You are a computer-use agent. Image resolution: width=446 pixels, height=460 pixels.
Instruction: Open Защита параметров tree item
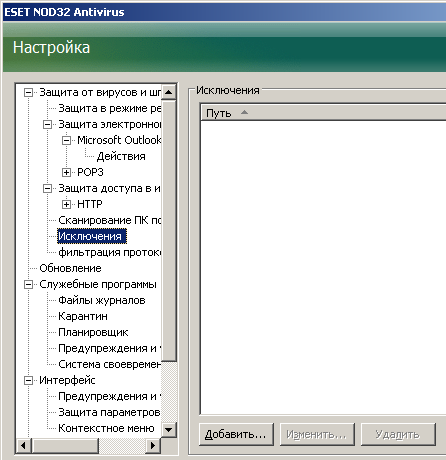click(x=109, y=412)
